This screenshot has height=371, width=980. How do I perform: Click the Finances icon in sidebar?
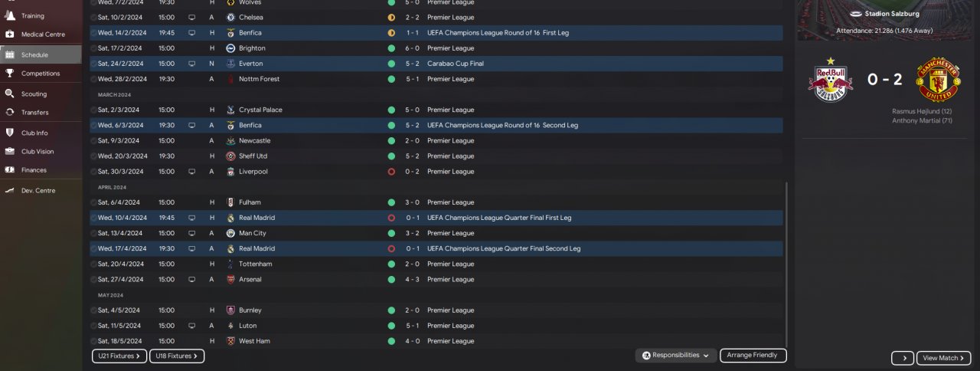10,170
